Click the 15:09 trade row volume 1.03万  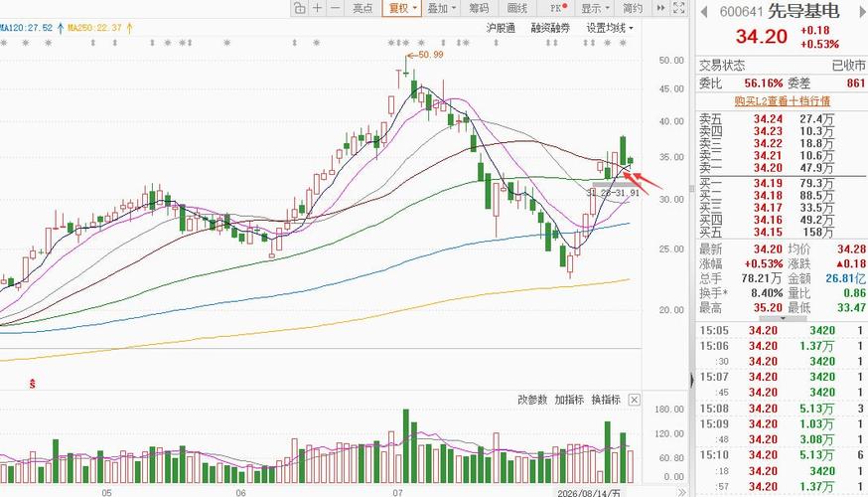(x=817, y=423)
